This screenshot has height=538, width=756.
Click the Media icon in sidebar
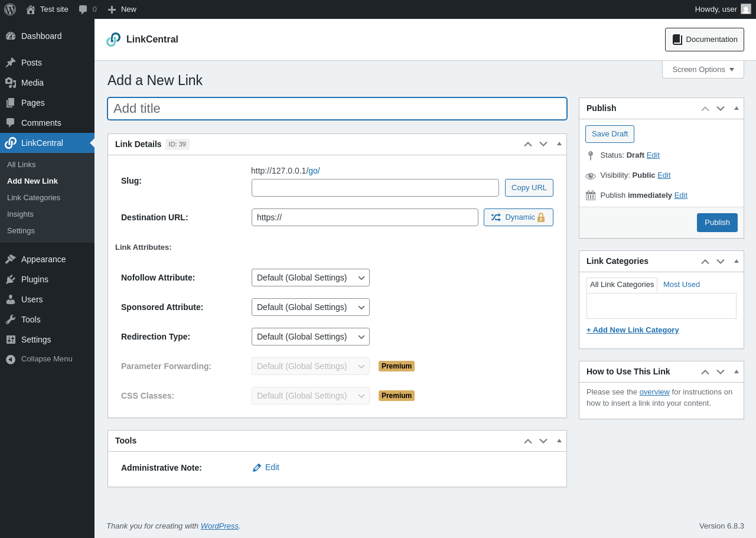[11, 83]
